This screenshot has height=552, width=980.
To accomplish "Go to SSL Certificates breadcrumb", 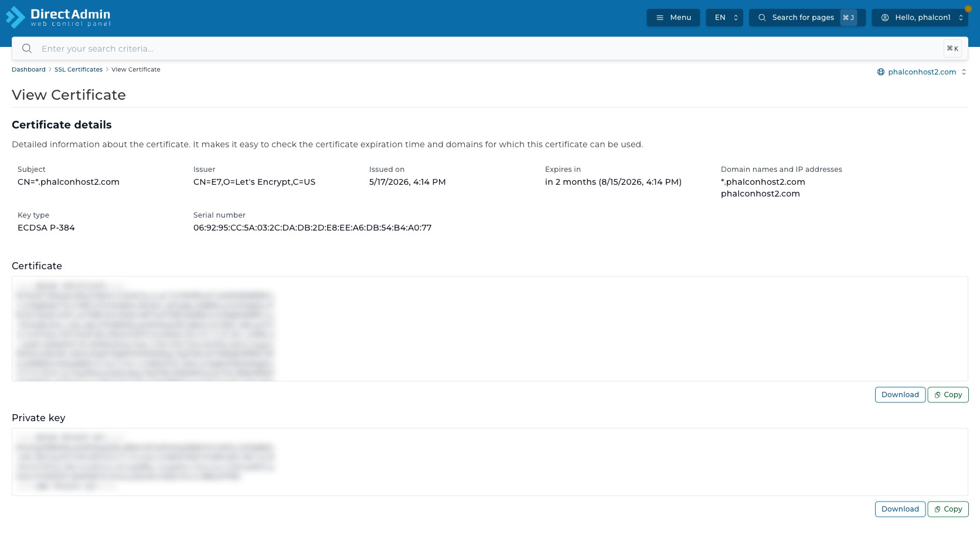I will pyautogui.click(x=79, y=69).
